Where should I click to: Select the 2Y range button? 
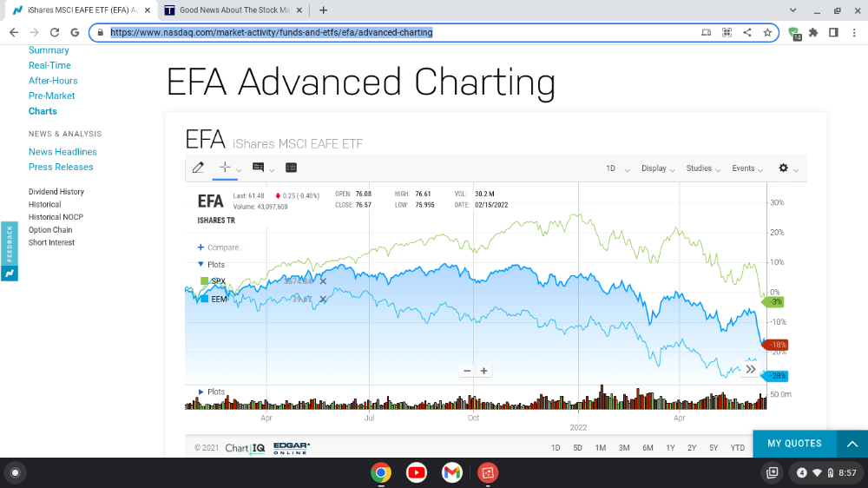692,447
